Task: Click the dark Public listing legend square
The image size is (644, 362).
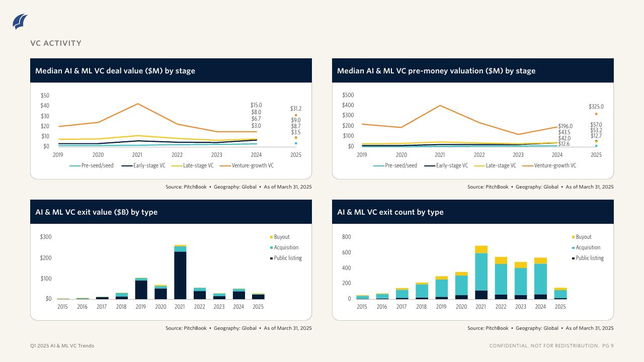Action: pyautogui.click(x=271, y=258)
